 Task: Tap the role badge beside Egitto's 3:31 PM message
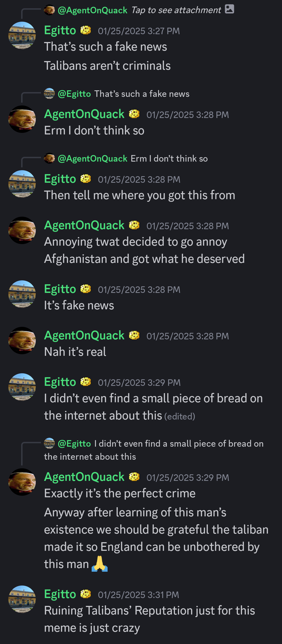pyautogui.click(x=86, y=594)
